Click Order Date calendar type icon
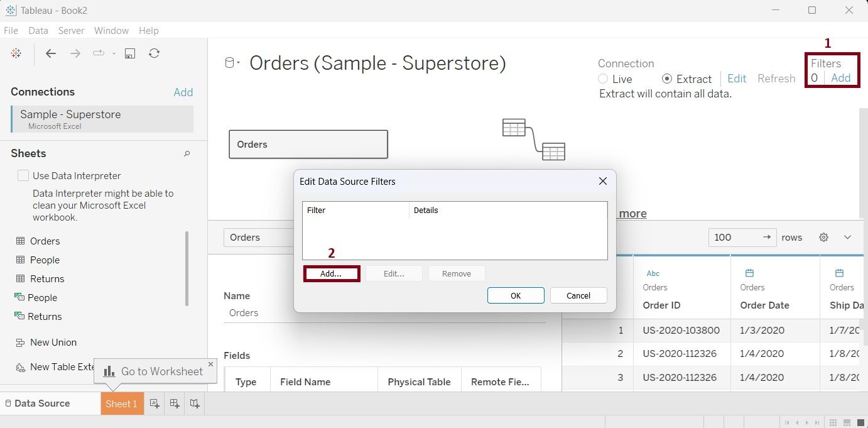Image resolution: width=868 pixels, height=428 pixels. pyautogui.click(x=749, y=273)
